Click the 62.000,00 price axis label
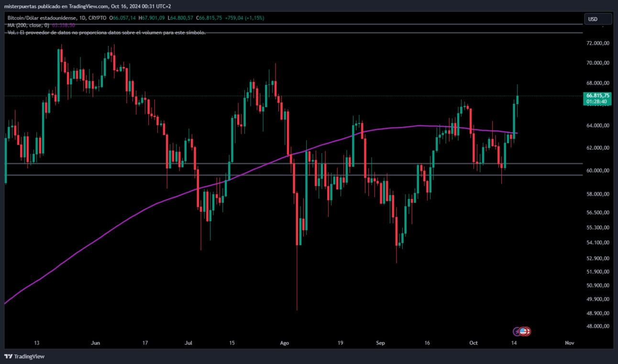618x364 pixels. [598, 148]
